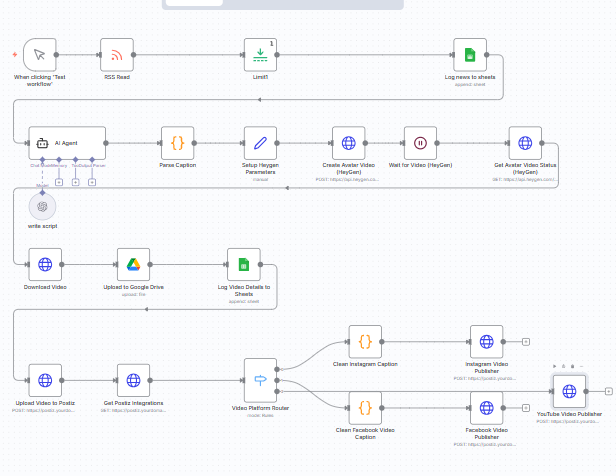Delete YouTube Video Publisher with the trash icon
Screen dimensions: 616x476
[x=573, y=365]
